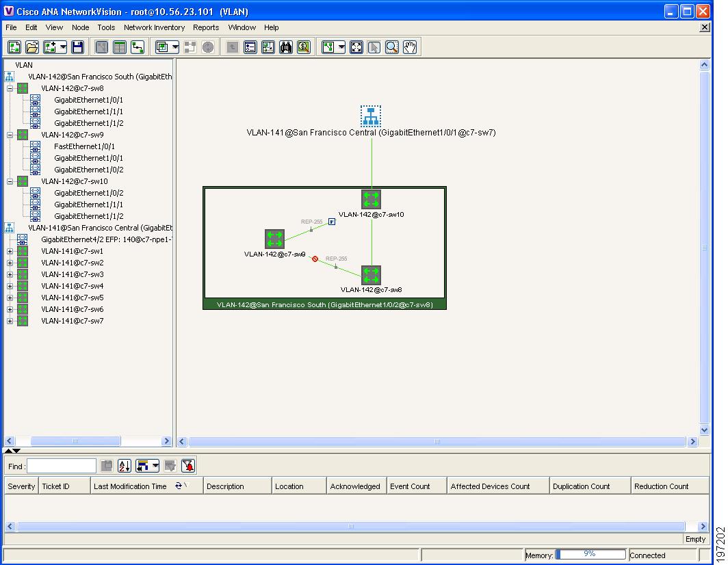Click the map vertical scrollbar down arrow
The height and width of the screenshot is (565, 728).
[x=704, y=430]
